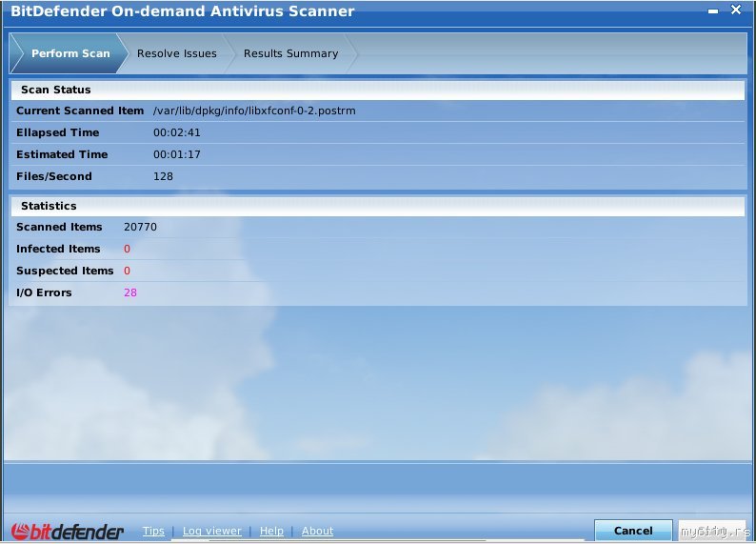Select the current scanned item path
This screenshot has height=544, width=756.
[x=254, y=111]
